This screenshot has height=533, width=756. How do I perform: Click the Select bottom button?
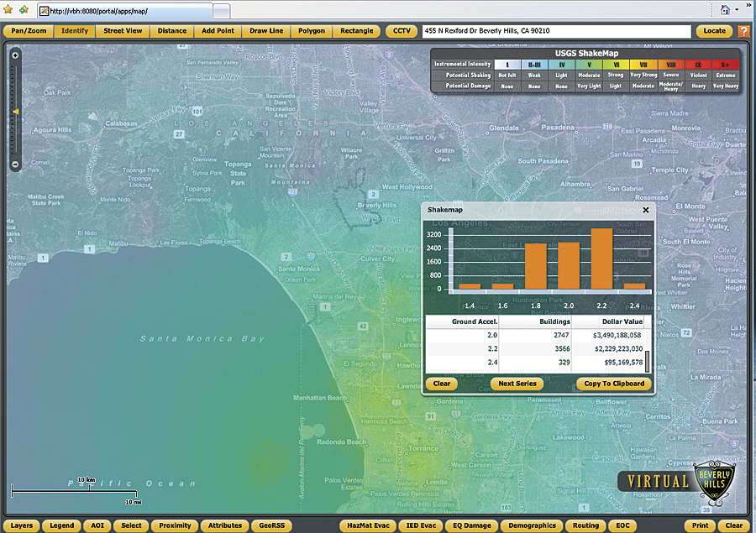(131, 525)
